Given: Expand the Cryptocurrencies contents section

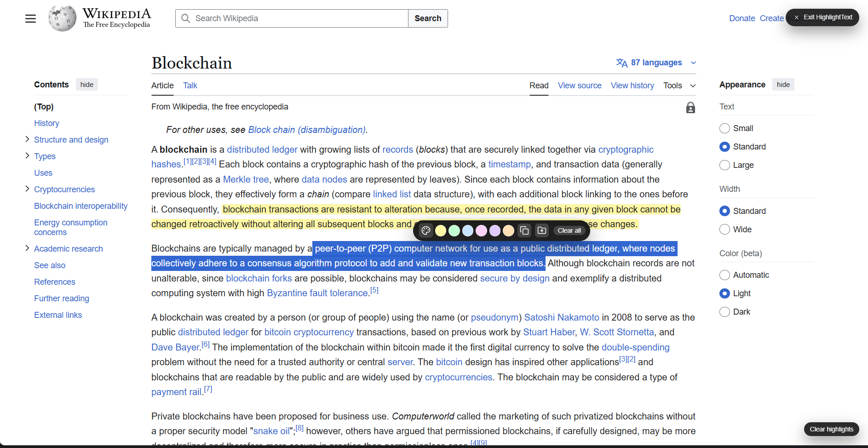Looking at the screenshot, I should click(x=27, y=189).
